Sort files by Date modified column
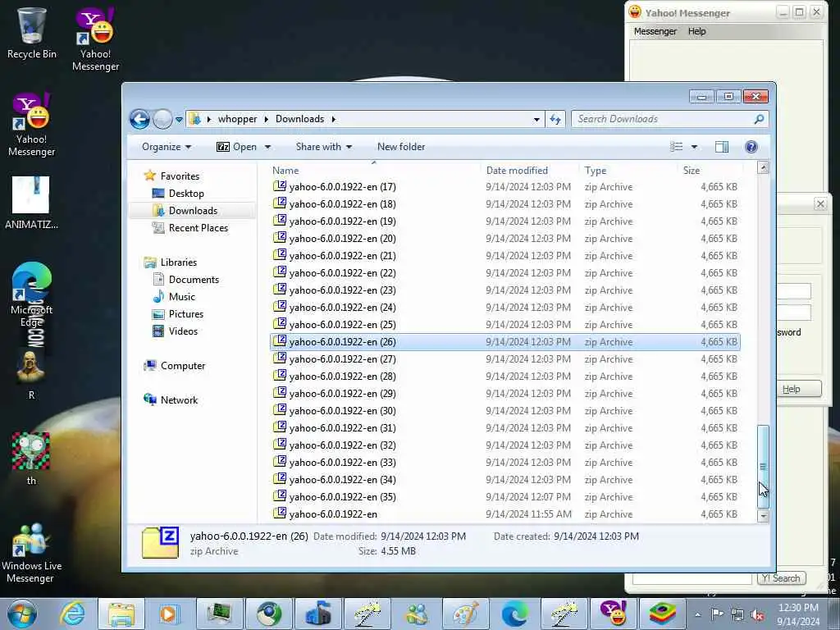 pos(529,171)
